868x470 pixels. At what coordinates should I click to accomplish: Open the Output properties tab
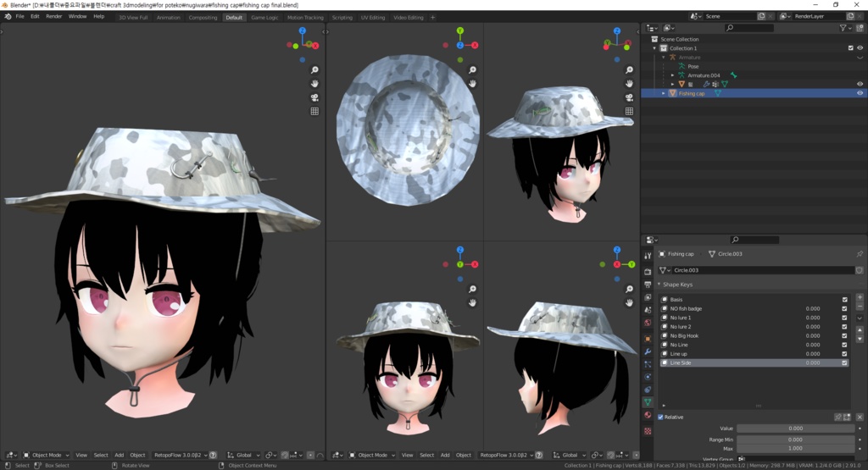(648, 285)
